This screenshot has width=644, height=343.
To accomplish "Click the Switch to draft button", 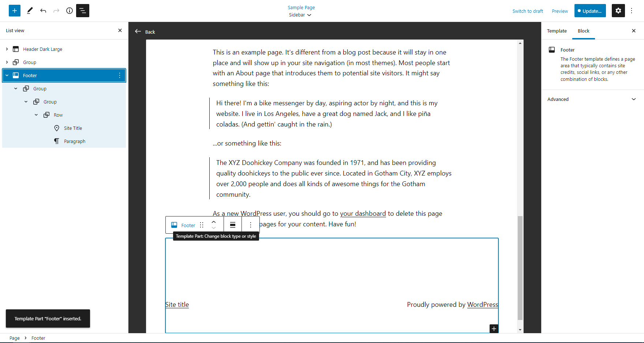I will tap(527, 11).
